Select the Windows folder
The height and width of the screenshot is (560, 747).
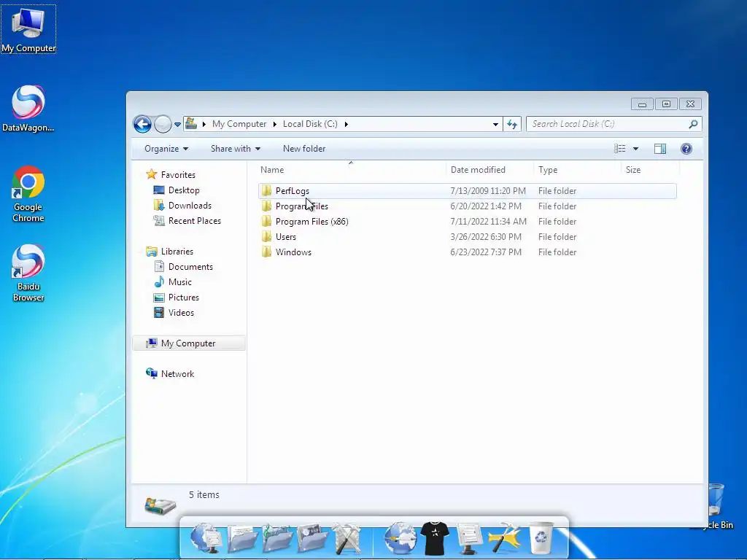click(293, 252)
